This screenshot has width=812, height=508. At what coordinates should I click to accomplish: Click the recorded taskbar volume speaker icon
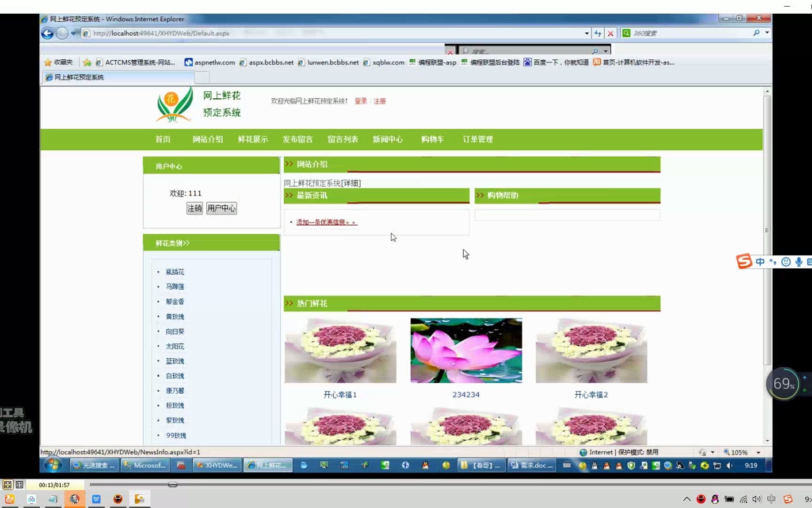point(729,465)
